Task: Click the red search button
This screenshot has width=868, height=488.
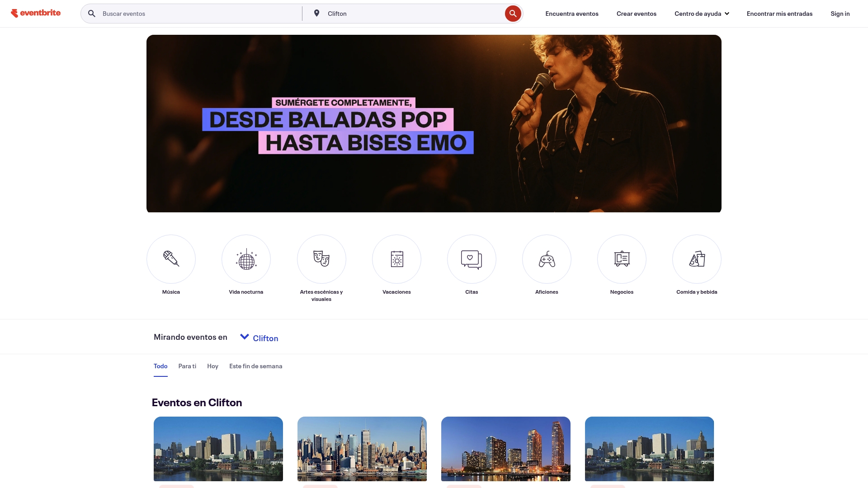Action: [513, 14]
